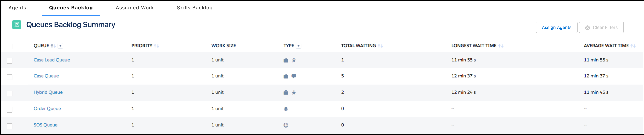Switch to the Assigned Work tab
This screenshot has height=135, width=644.
tap(134, 8)
